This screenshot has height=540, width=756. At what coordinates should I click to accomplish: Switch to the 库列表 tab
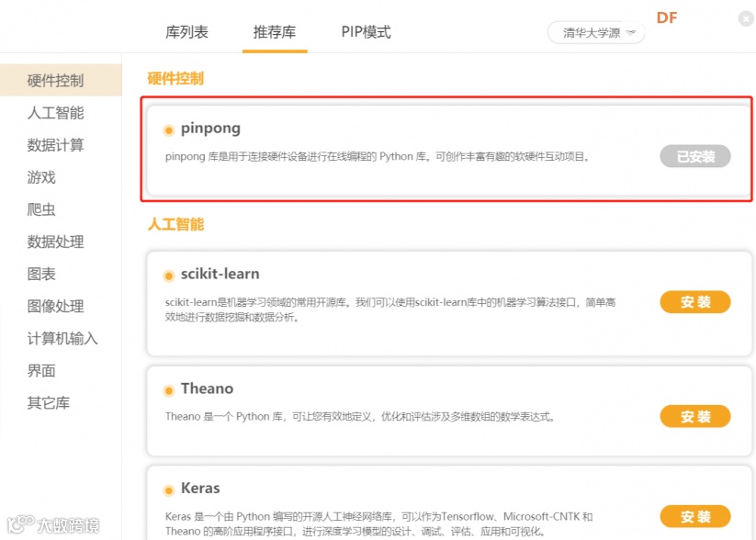[x=186, y=32]
